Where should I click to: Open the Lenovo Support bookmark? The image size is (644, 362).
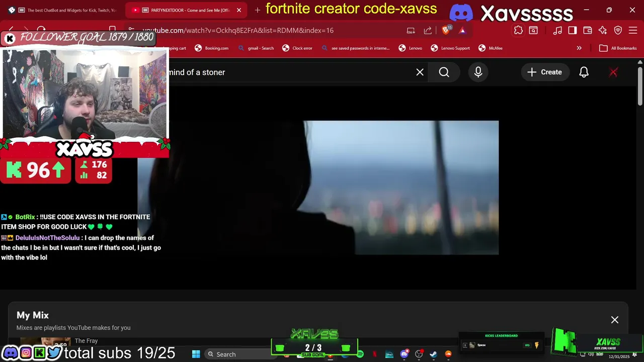(450, 48)
